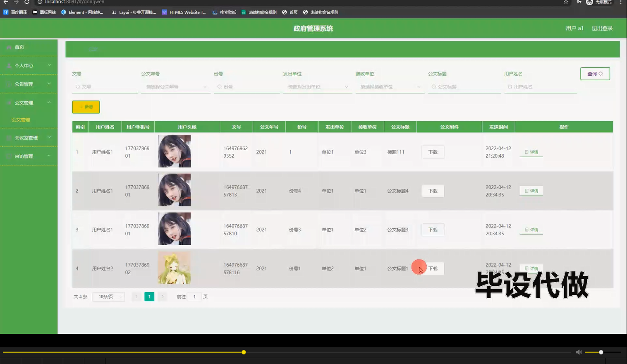This screenshot has width=627, height=364.
Task: Mute audio with the speaker icon
Action: click(x=579, y=352)
